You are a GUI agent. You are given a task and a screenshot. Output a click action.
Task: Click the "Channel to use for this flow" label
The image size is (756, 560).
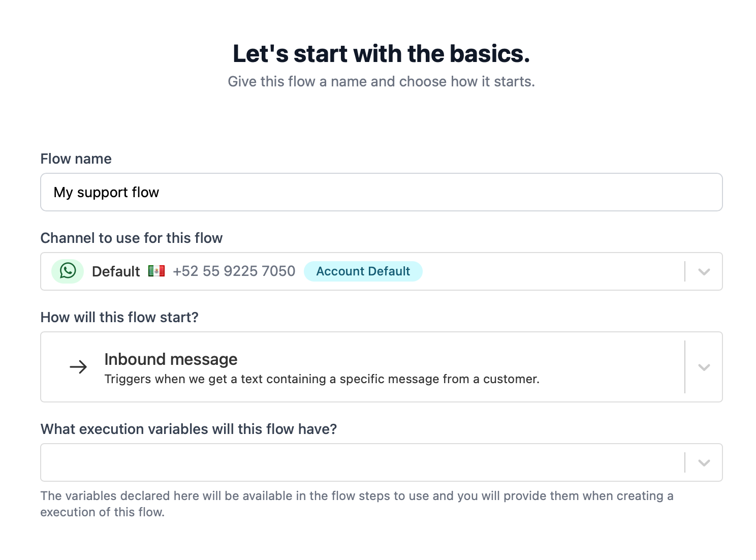[x=131, y=238]
